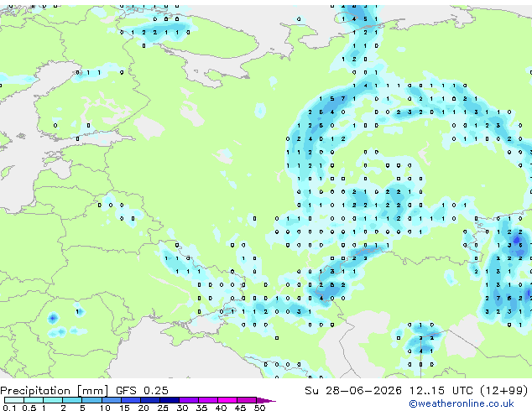Click the 40–45 mm bright magenta swatch

tap(227, 400)
